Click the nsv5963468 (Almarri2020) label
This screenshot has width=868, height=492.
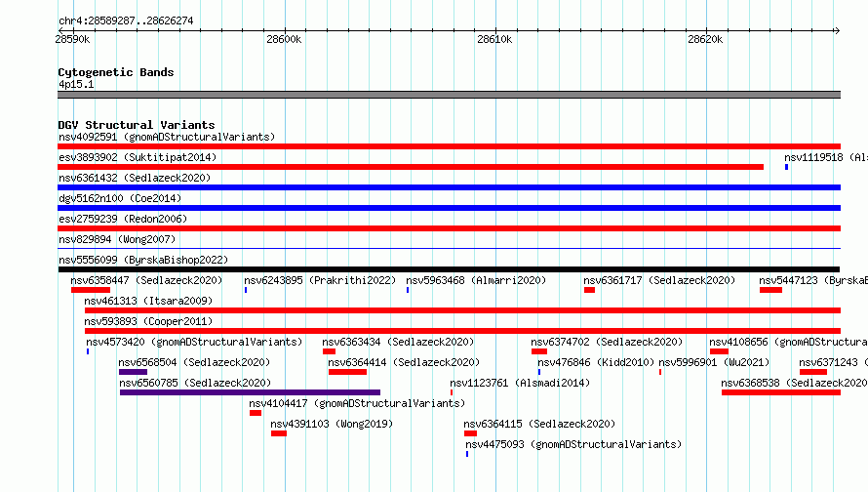pyautogui.click(x=476, y=280)
